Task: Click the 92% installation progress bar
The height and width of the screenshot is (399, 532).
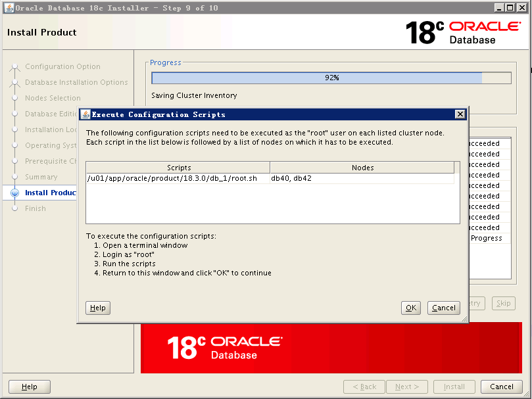Action: tap(331, 78)
